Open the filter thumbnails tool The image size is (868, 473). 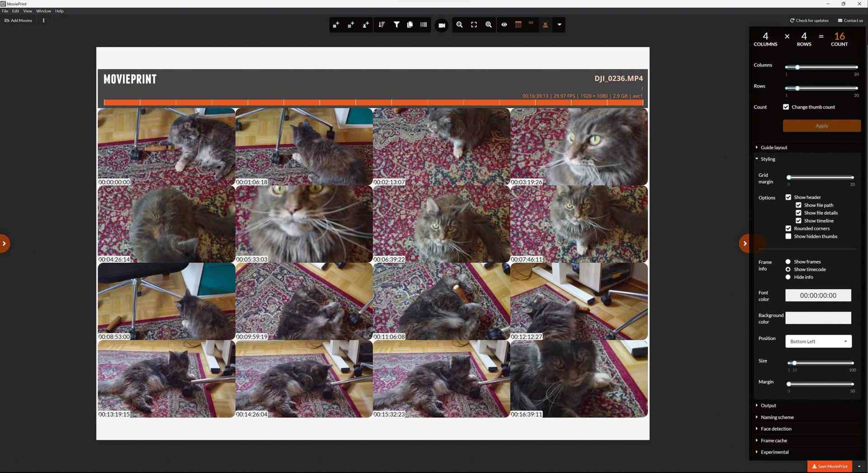(397, 25)
